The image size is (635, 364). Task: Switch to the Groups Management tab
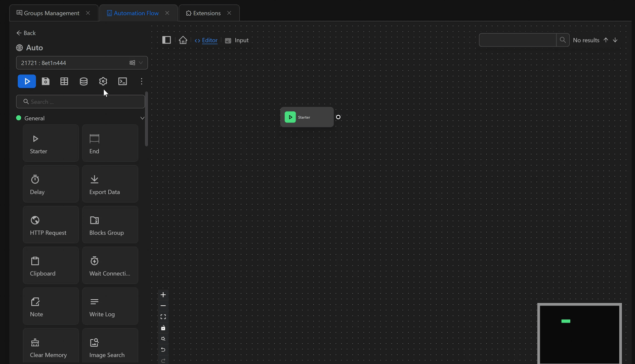51,13
